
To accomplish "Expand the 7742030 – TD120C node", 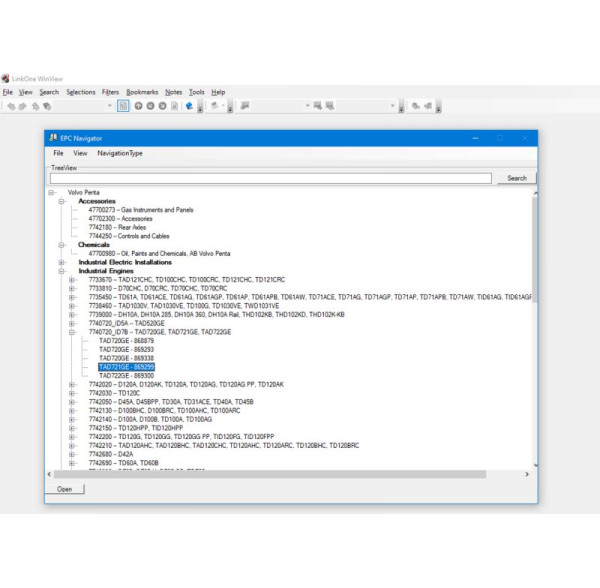I will point(72,393).
